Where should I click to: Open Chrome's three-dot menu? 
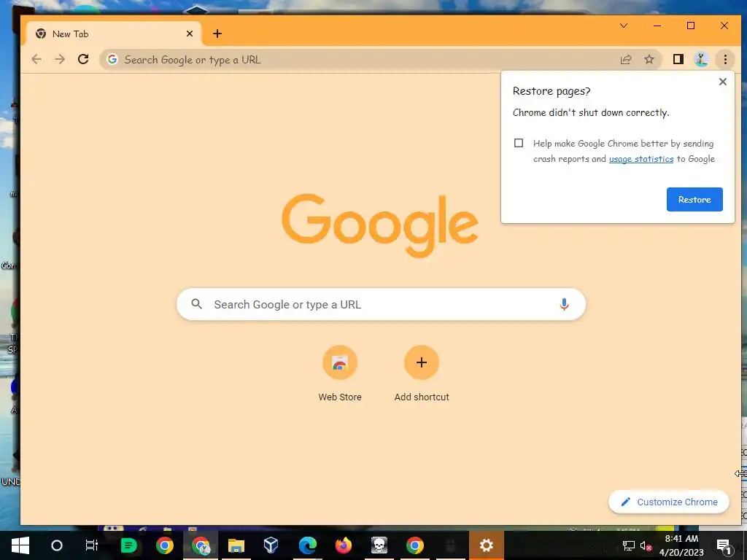[725, 60]
